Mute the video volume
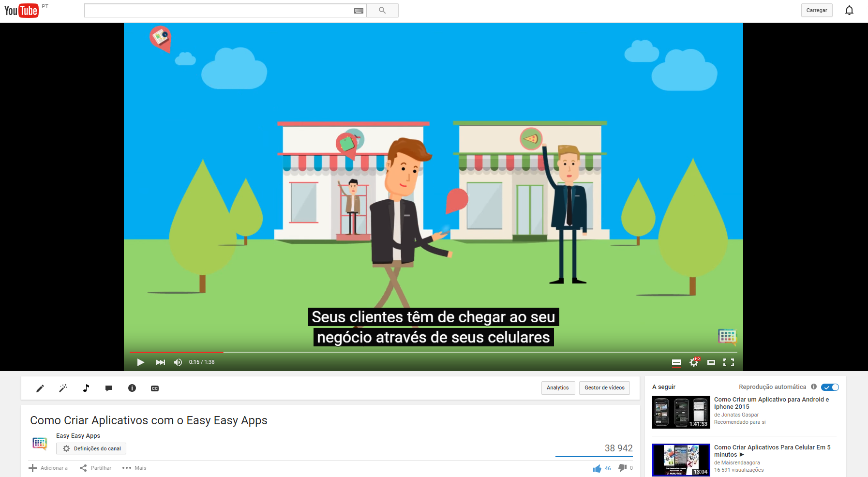868x477 pixels. point(178,362)
